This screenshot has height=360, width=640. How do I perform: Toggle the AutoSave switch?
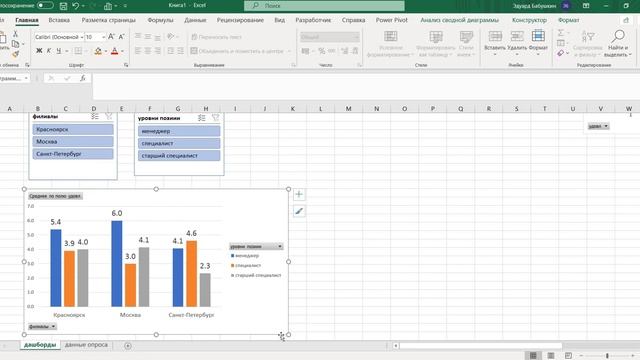pos(45,6)
